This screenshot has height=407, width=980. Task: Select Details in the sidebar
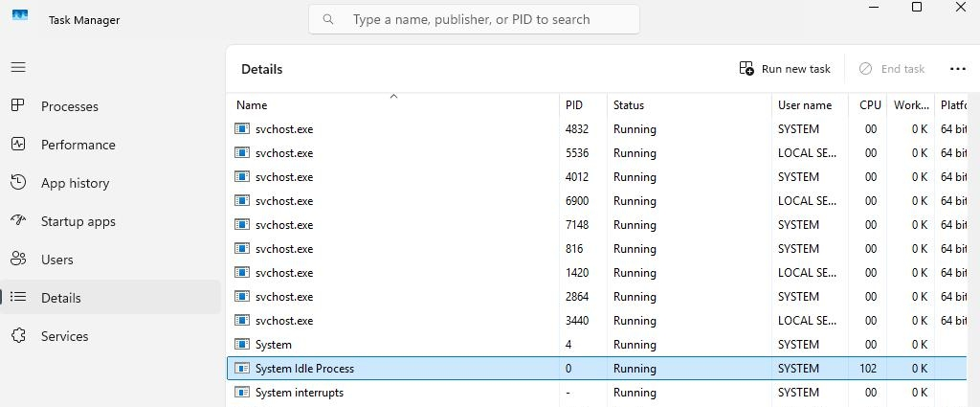click(x=111, y=298)
